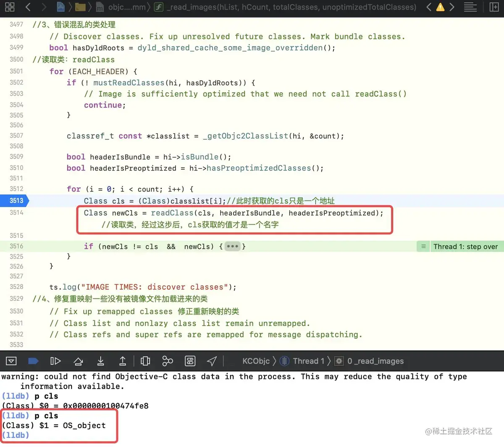Click _getObjc2ClassList on line 3507
The height and width of the screenshot is (447, 504).
246,136
